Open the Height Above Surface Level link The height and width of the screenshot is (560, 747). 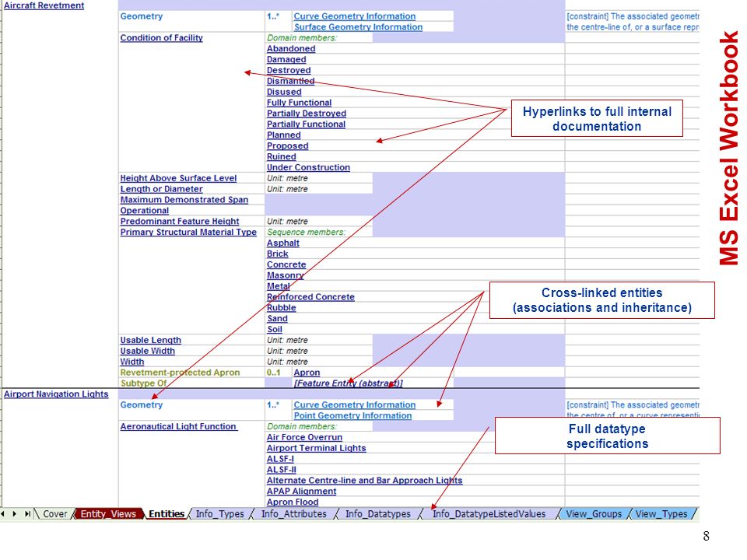178,178
